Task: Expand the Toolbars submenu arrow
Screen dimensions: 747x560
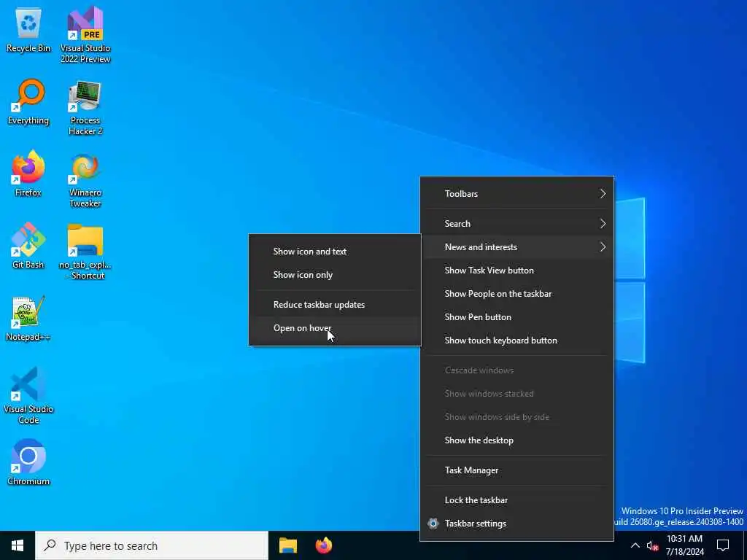Action: [x=603, y=193]
